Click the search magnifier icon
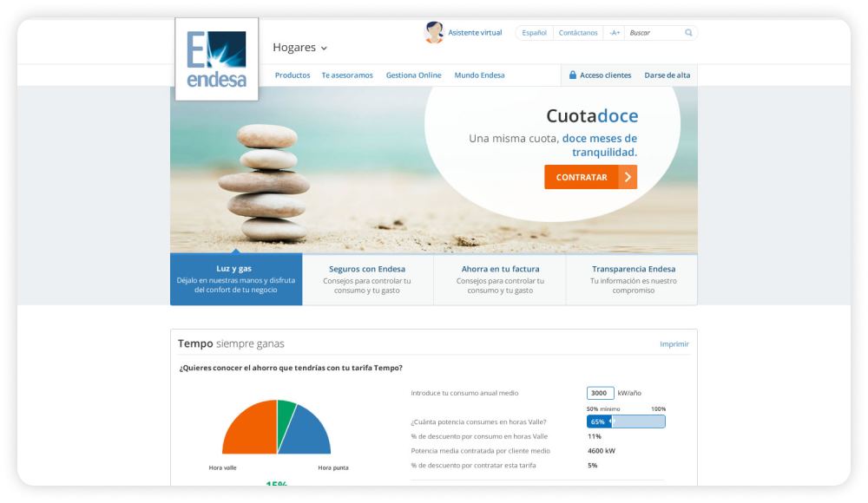868x503 pixels. pos(688,33)
